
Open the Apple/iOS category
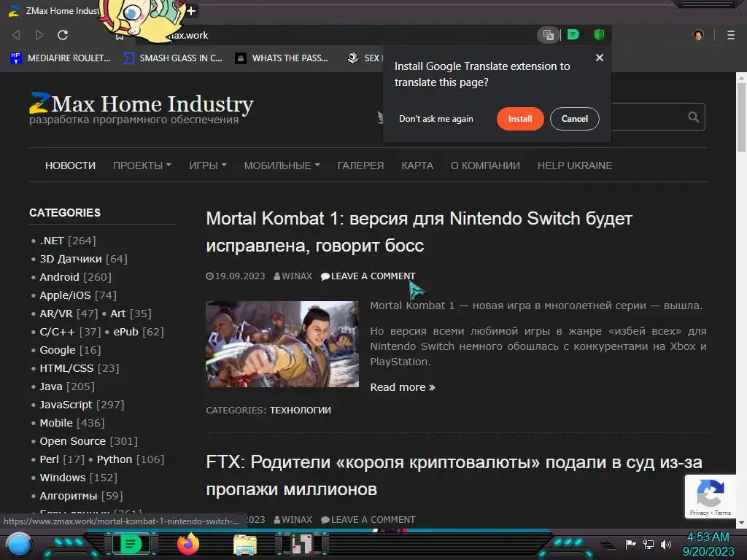pos(65,295)
